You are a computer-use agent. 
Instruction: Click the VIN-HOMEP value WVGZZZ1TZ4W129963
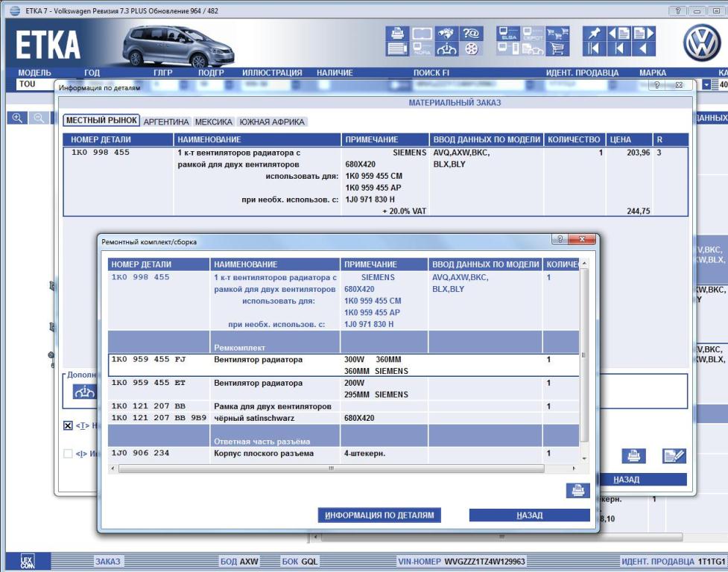[485, 562]
